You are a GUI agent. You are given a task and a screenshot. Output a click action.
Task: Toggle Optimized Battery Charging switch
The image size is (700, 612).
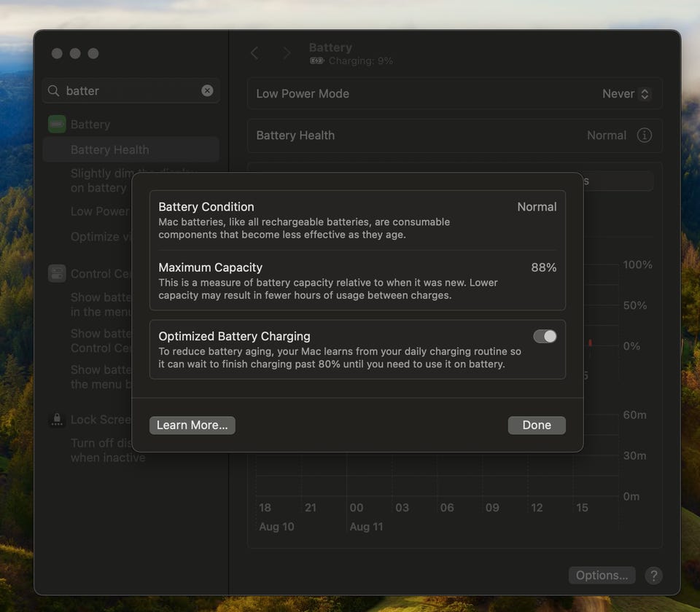(x=545, y=337)
